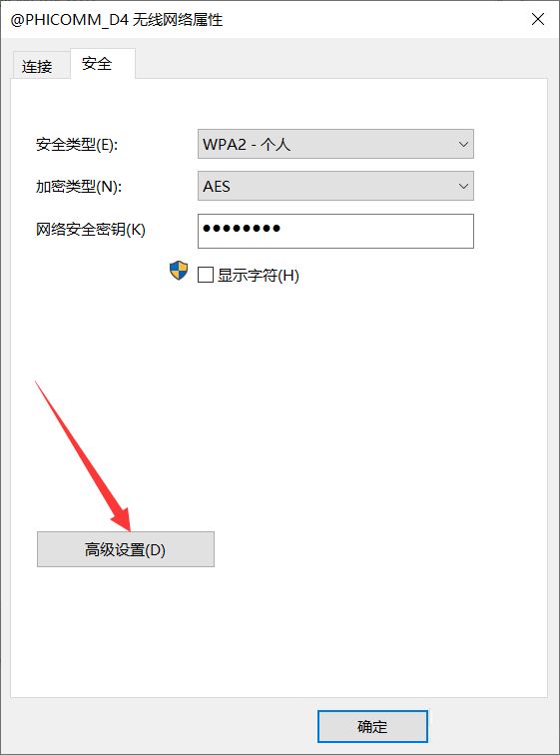The height and width of the screenshot is (755, 560).
Task: Click the chevron arrow of the WPA2 combo box
Action: (463, 144)
